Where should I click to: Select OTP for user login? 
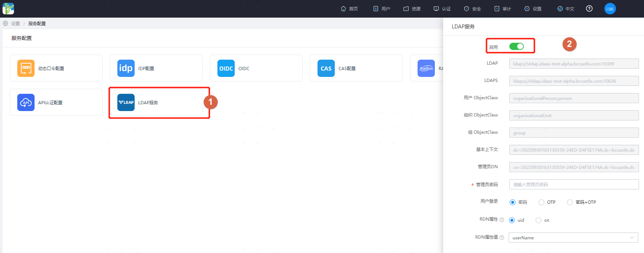(541, 202)
